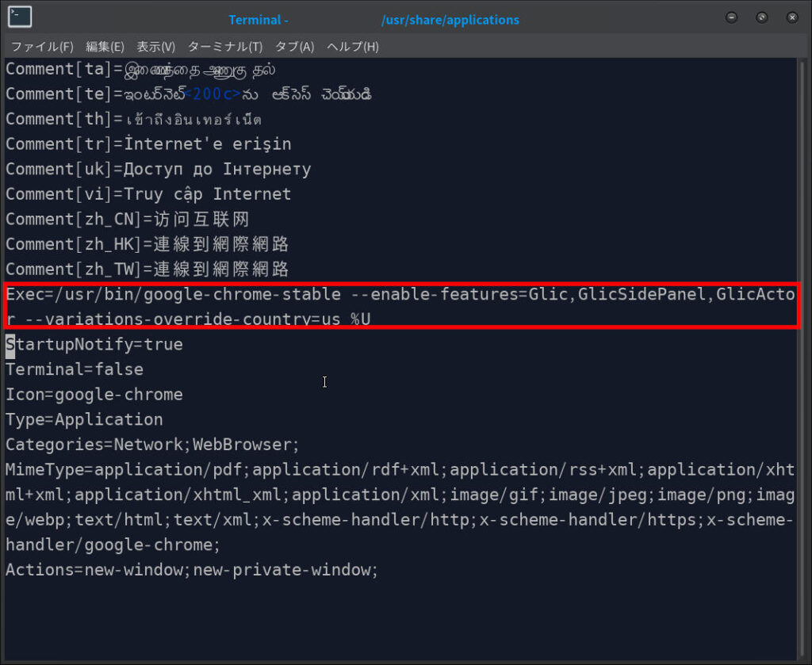Maximize the Terminal window
Viewport: 812px width, 665px height.
761,17
